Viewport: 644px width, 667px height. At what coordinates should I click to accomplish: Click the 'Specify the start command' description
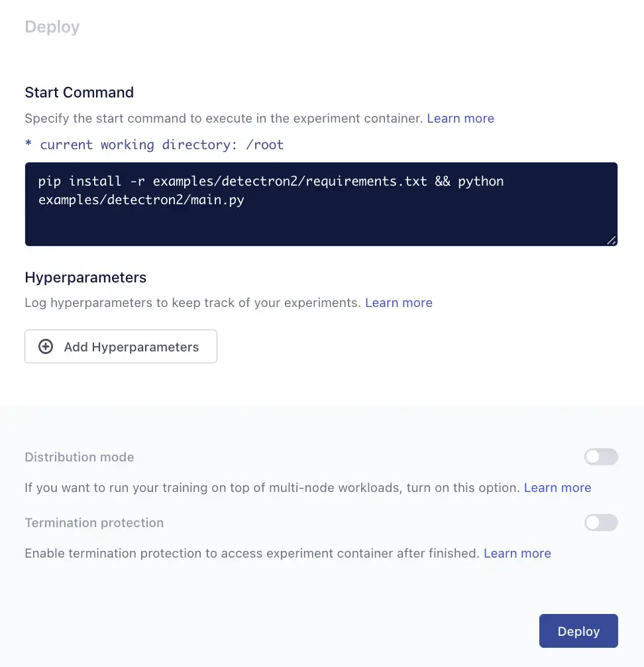[x=223, y=119]
